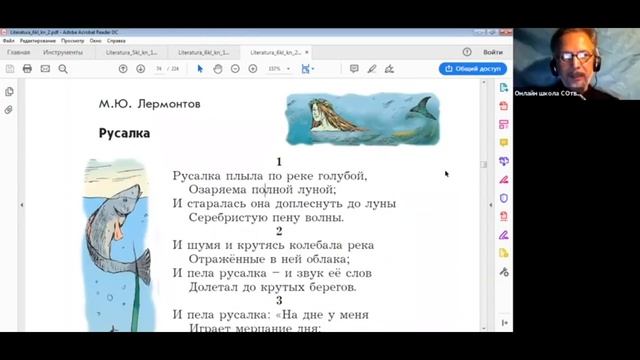Zoom in with the plus icon
Screen dimensions: 640x360
[253, 69]
